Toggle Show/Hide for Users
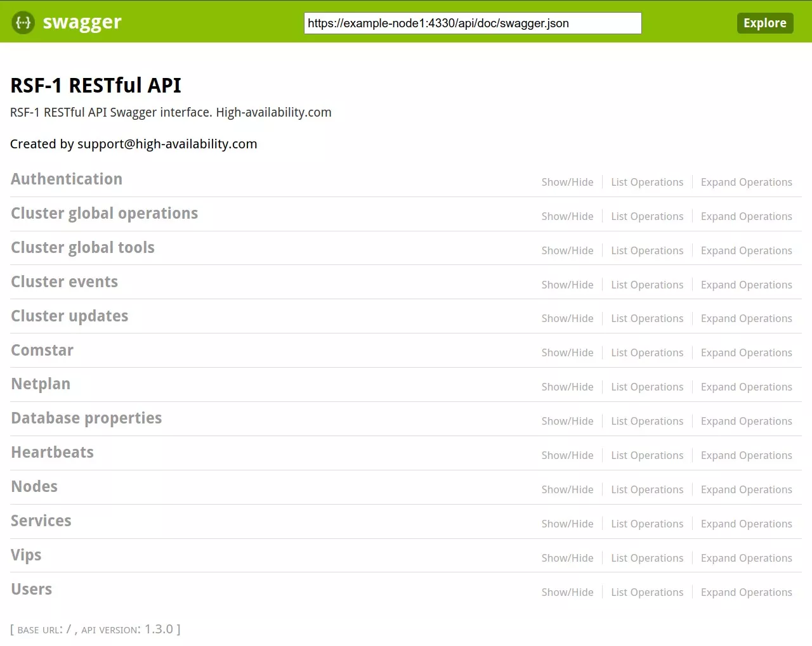This screenshot has width=812, height=646. [566, 592]
